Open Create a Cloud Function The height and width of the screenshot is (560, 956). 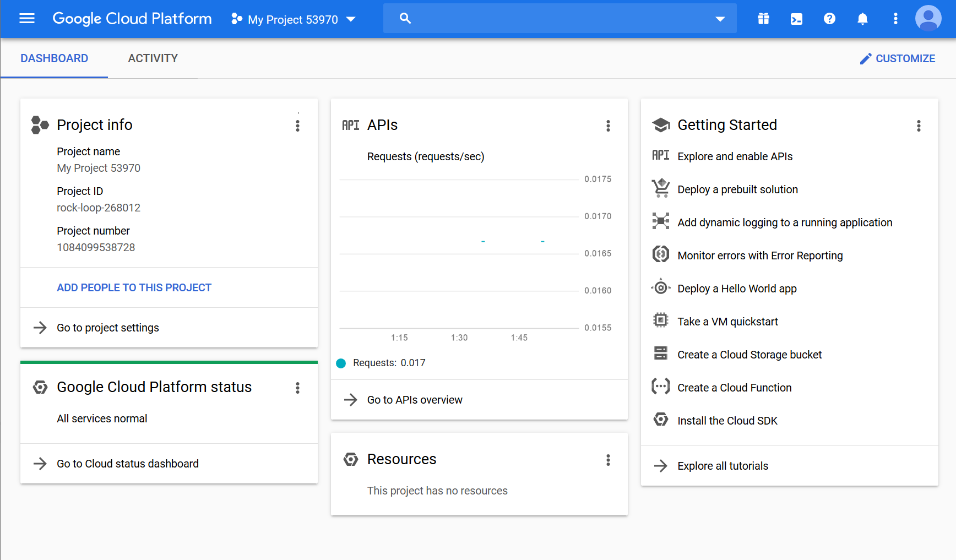tap(735, 388)
